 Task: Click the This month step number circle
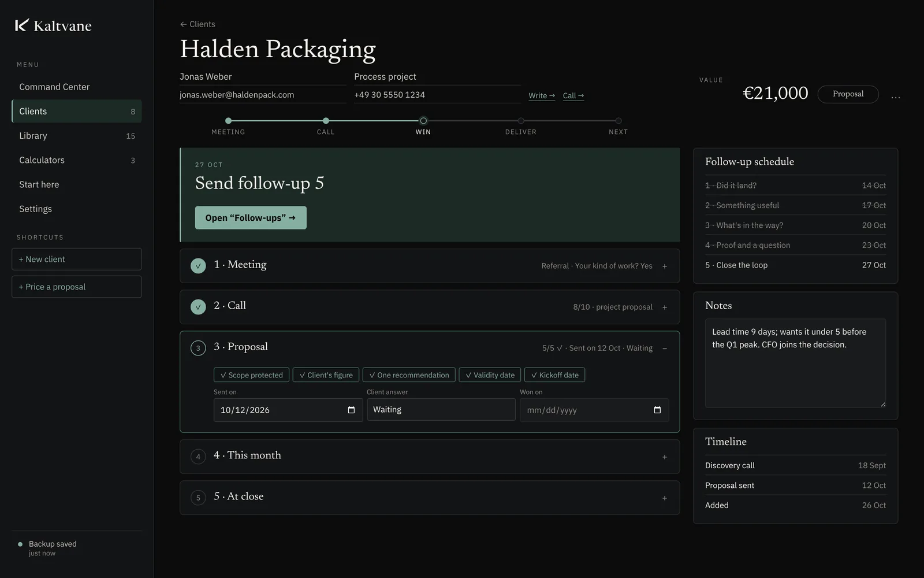(198, 457)
